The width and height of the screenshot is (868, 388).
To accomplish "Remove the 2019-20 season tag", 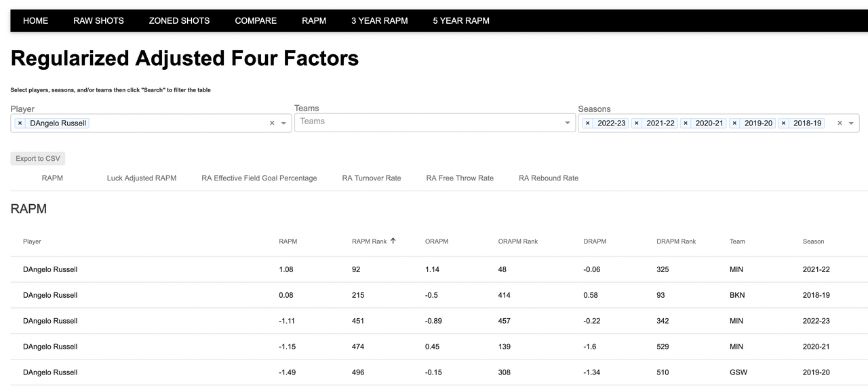I will coord(734,123).
